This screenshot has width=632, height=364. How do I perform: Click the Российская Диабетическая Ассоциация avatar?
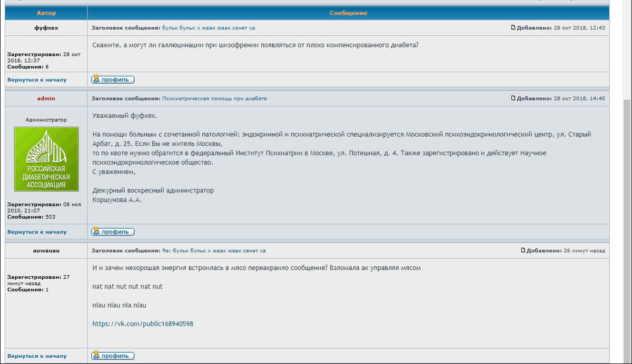pos(46,159)
